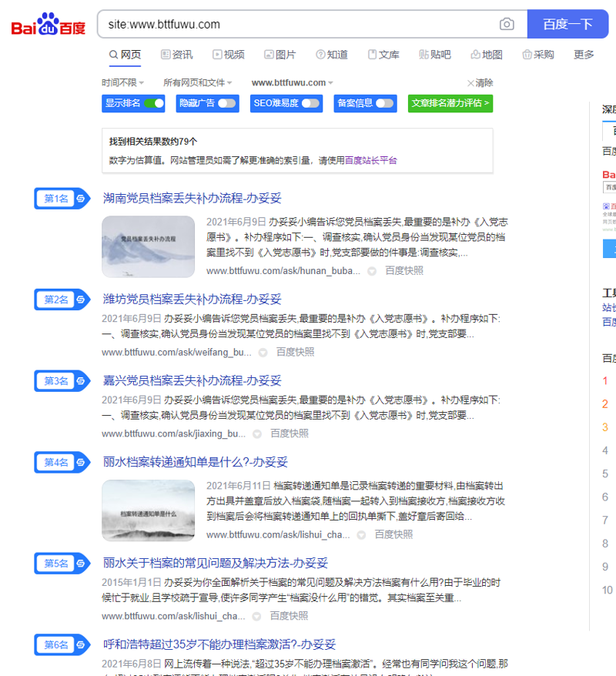
Task: Open the 时间不限 time filter dropdown
Action: 123,82
